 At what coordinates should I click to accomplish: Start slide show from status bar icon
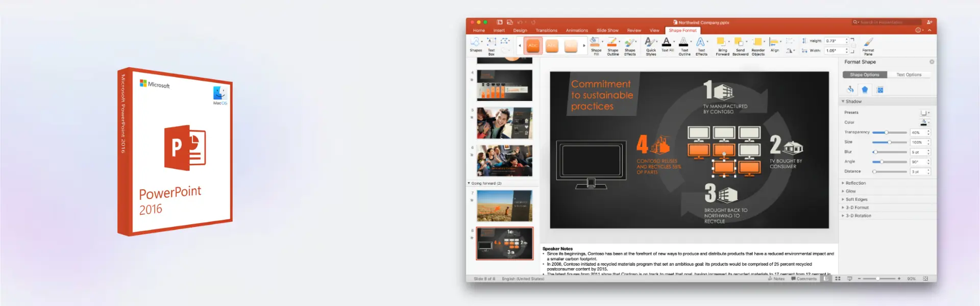[849, 278]
